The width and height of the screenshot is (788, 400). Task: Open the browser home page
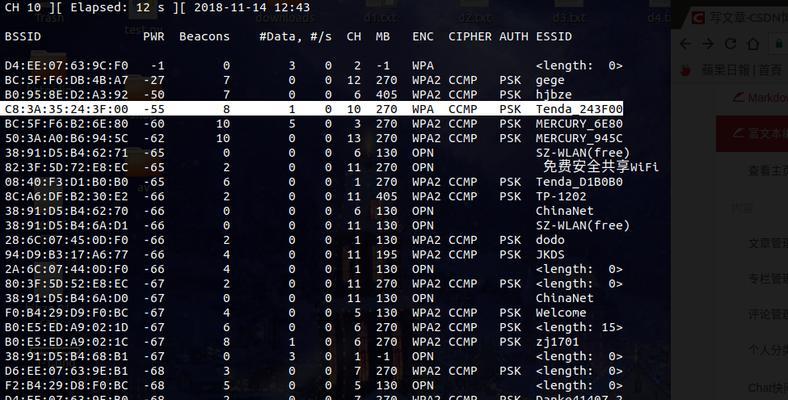[753, 44]
